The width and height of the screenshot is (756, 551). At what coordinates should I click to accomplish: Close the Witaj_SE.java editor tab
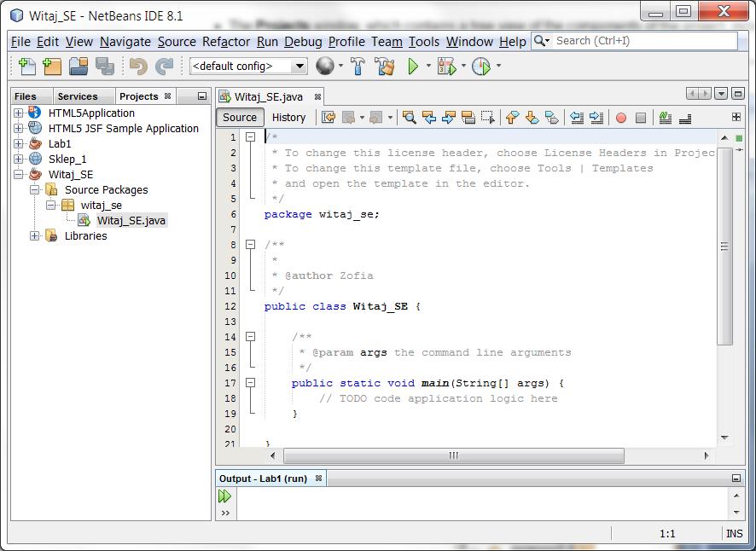317,97
